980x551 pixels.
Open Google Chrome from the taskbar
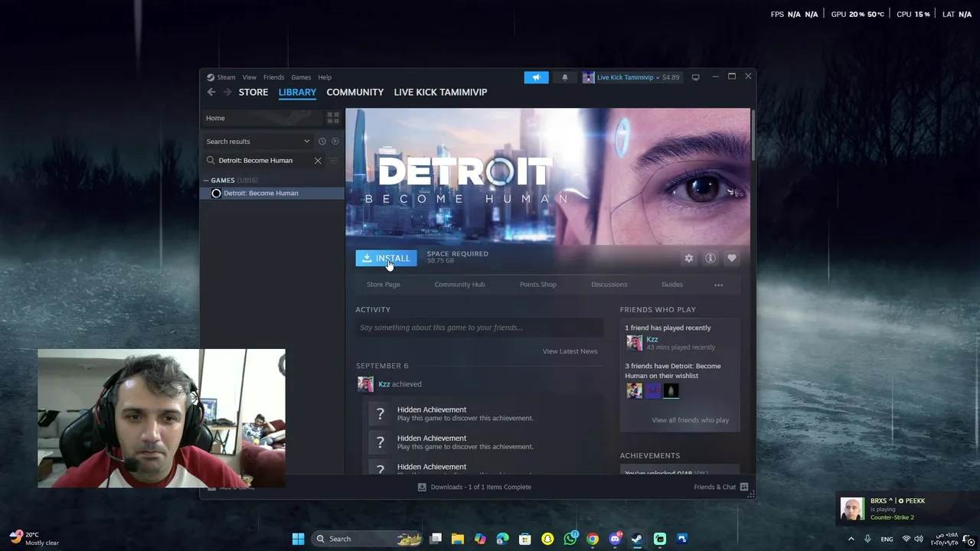click(x=593, y=539)
